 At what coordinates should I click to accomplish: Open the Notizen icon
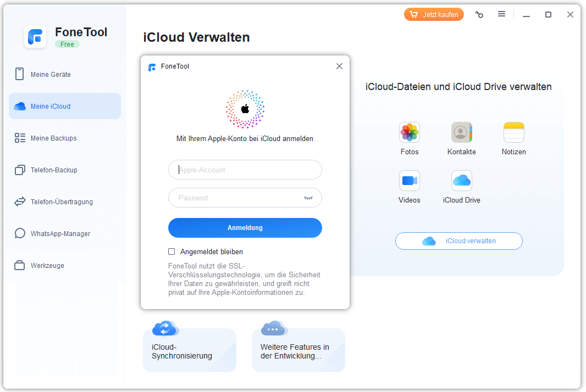pos(513,132)
